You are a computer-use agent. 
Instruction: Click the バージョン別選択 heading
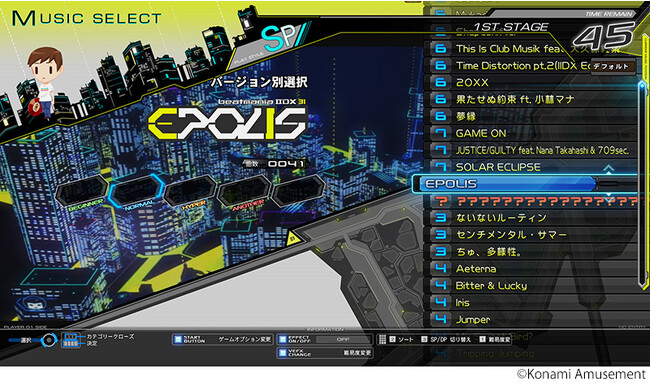pyautogui.click(x=259, y=83)
